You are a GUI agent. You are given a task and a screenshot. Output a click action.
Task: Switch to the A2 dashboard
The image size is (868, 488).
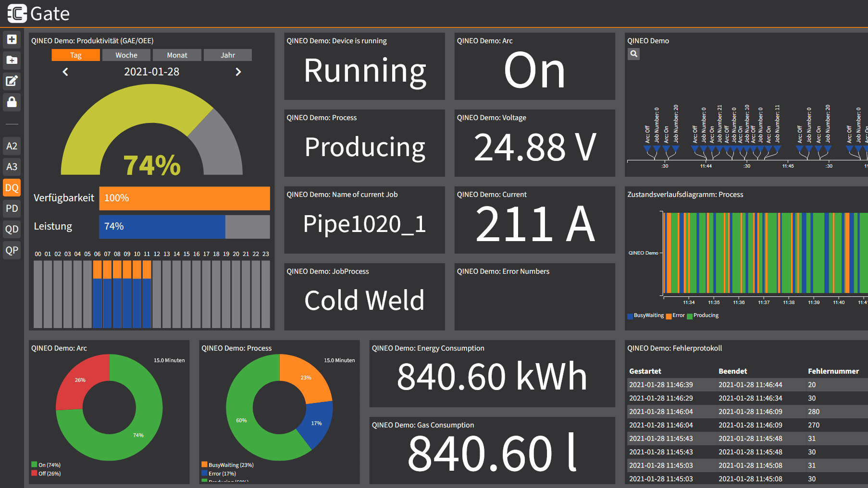[12, 146]
